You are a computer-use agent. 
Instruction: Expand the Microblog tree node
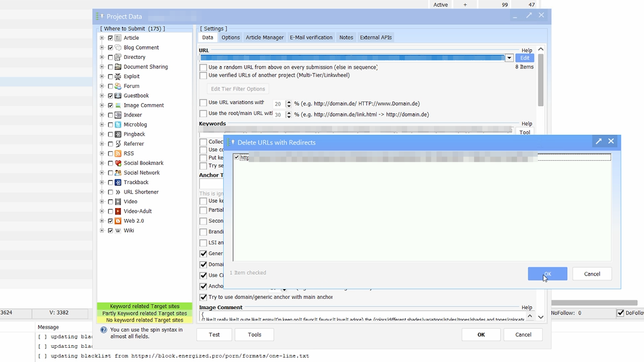(102, 125)
